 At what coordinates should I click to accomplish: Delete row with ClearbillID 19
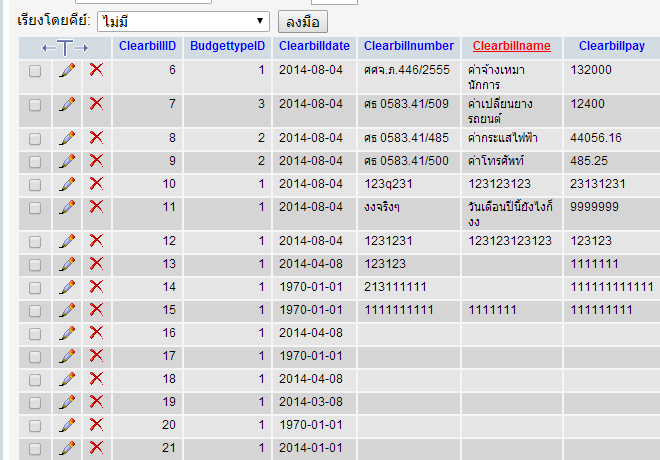[96, 402]
